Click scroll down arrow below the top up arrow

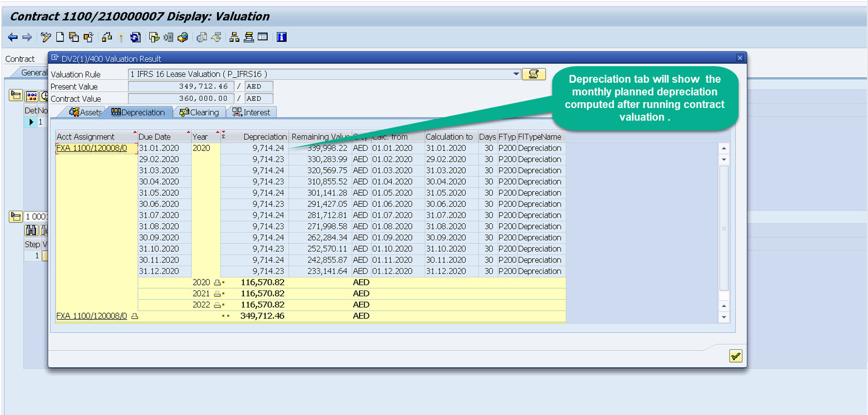point(724,160)
